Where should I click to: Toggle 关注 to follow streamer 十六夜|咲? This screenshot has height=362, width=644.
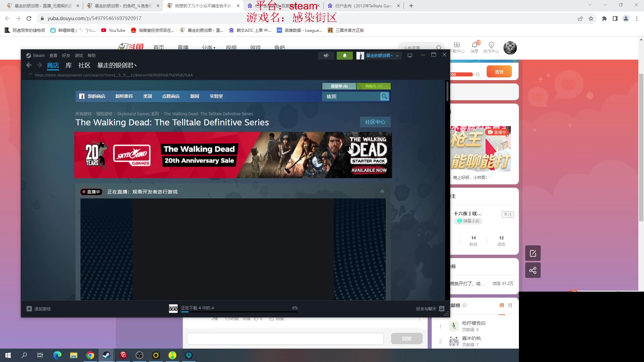507,214
